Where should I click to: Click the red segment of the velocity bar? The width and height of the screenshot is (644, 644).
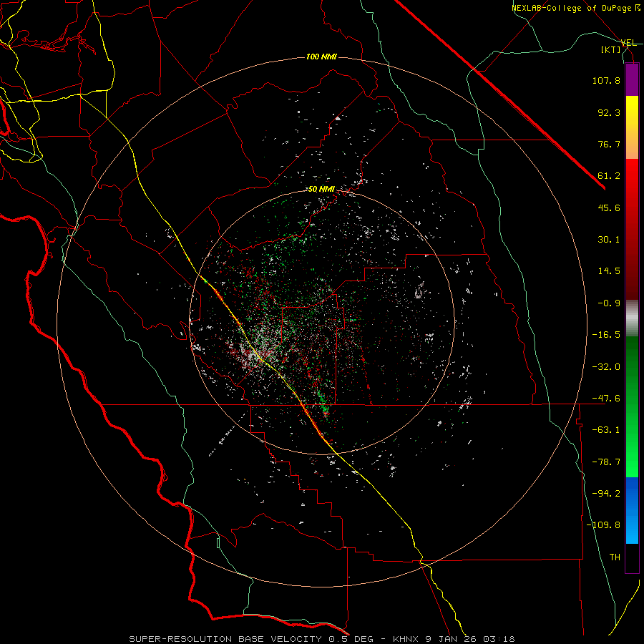pyautogui.click(x=632, y=229)
